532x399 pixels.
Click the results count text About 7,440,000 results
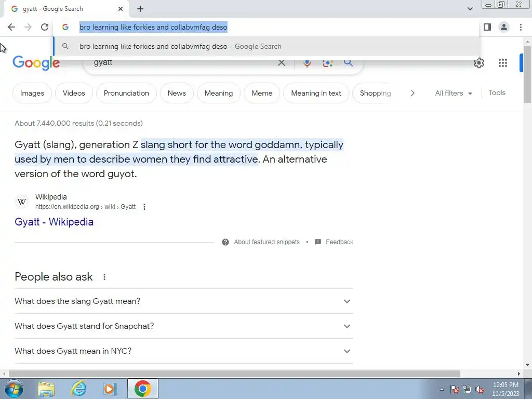tap(79, 123)
